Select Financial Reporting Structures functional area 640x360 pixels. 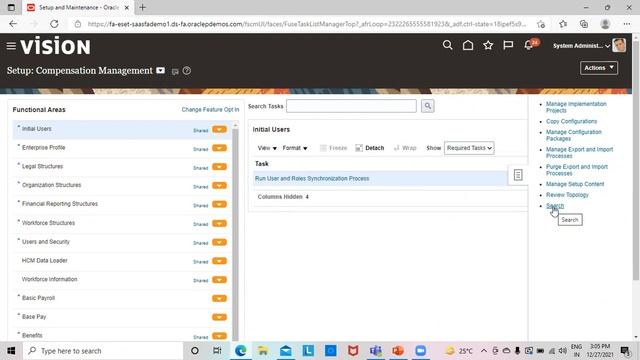point(60,204)
